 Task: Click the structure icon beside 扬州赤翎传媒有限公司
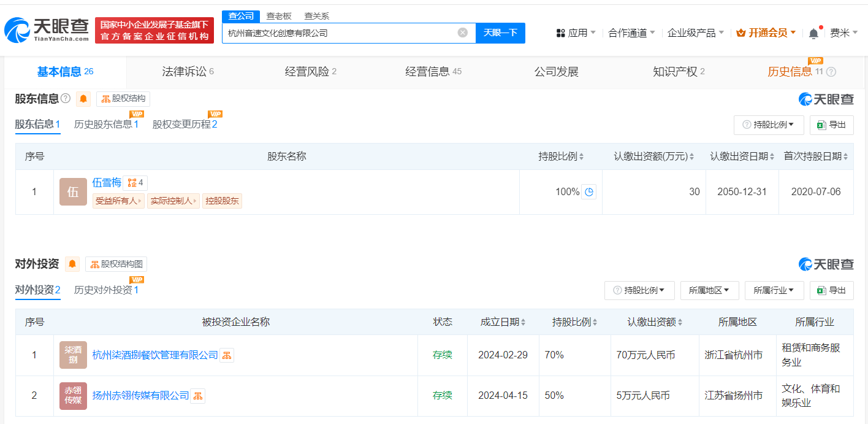tap(198, 396)
